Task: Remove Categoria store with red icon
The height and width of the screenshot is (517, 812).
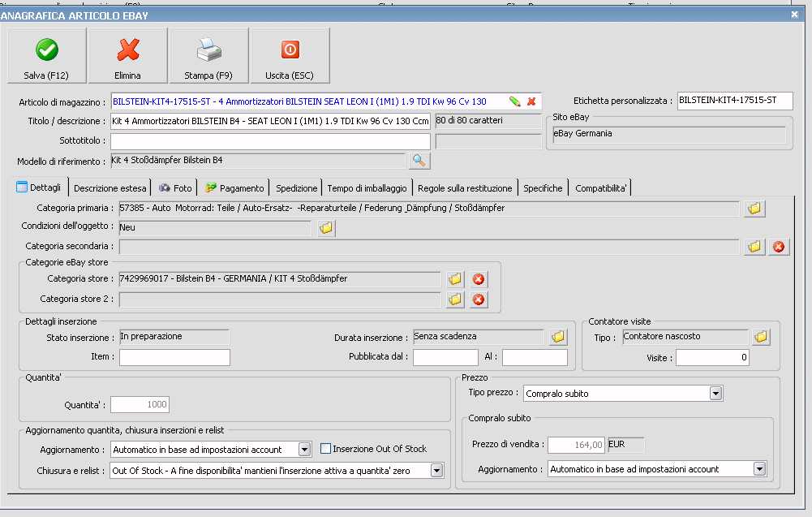Action: pos(479,279)
